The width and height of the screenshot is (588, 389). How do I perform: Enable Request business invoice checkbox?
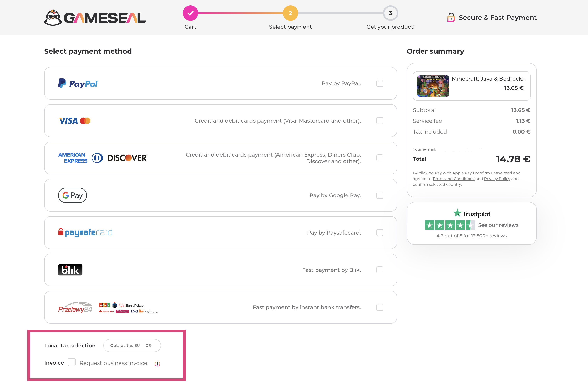(x=72, y=362)
